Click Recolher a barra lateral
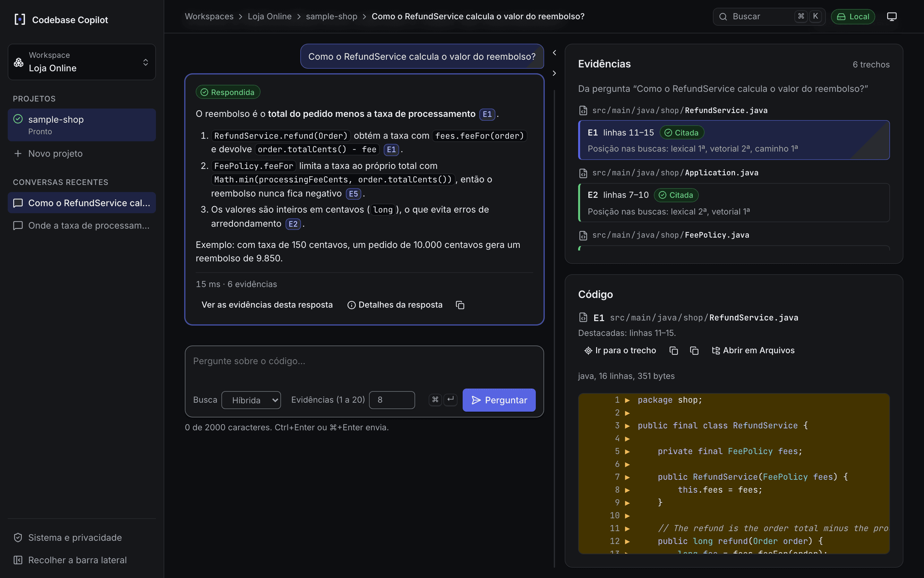Image resolution: width=924 pixels, height=578 pixels. (82, 560)
